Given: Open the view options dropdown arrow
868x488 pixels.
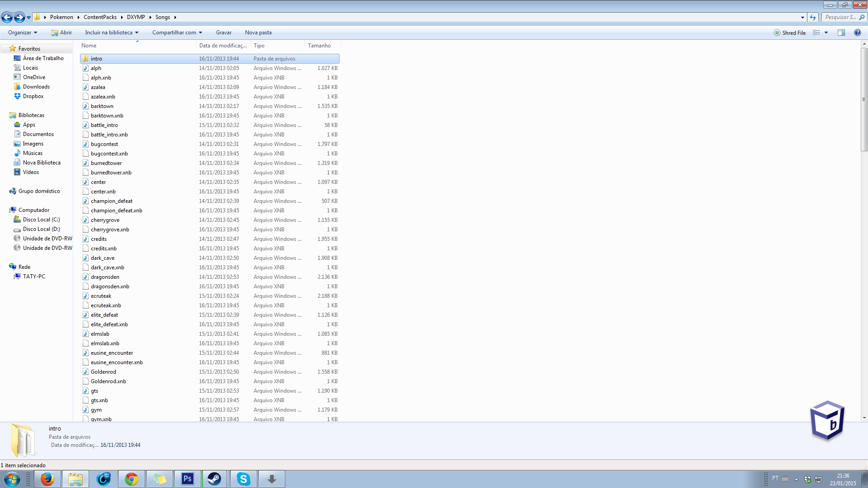Looking at the screenshot, I should point(826,33).
